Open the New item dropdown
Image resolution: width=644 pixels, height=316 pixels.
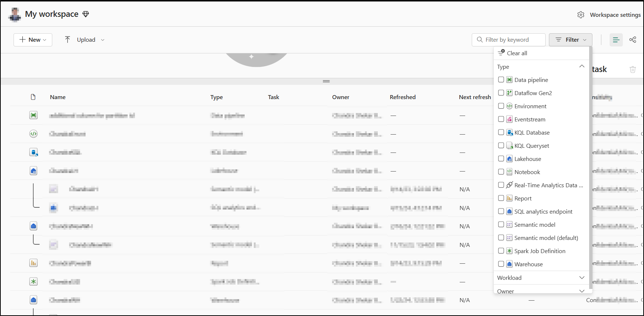33,39
